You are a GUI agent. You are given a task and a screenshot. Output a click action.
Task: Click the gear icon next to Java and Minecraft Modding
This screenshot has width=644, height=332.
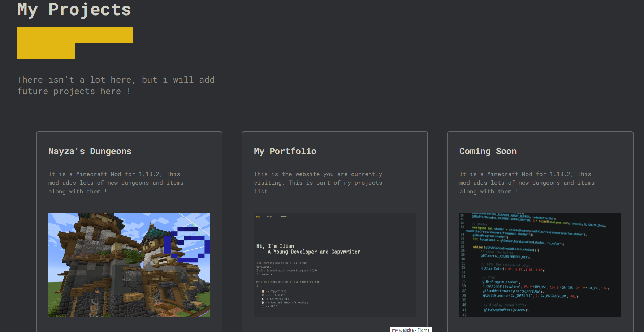click(263, 303)
